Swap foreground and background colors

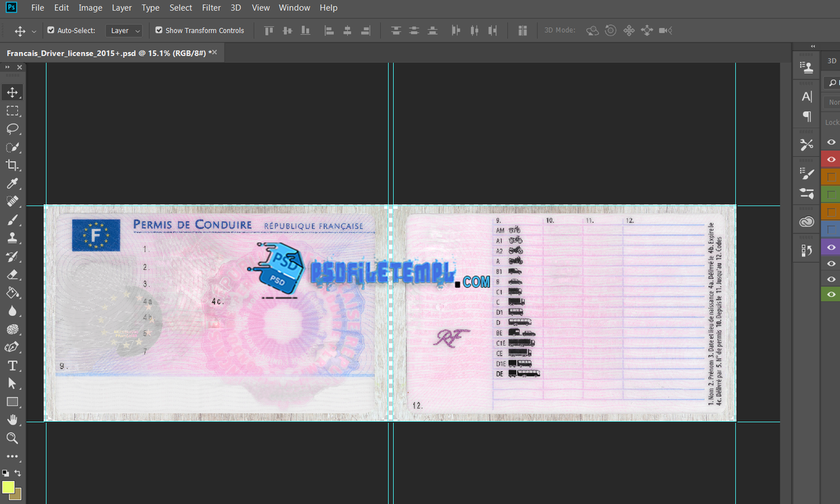(18, 472)
